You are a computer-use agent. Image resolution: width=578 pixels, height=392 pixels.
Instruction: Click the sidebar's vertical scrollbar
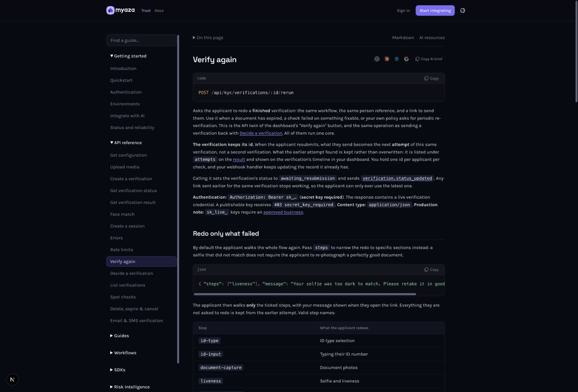(178, 199)
